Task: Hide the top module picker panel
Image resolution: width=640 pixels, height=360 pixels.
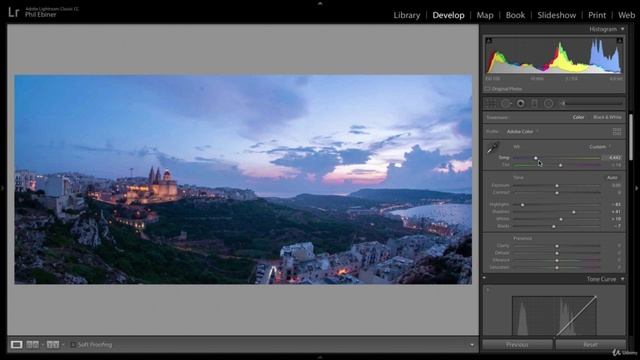Action: coord(320,3)
